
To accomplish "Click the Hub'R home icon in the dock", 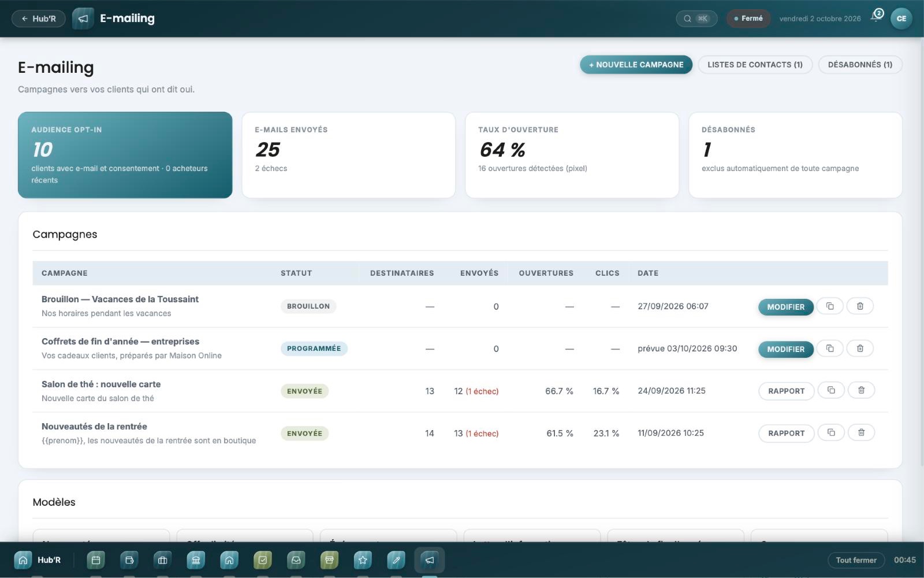I will click(23, 560).
